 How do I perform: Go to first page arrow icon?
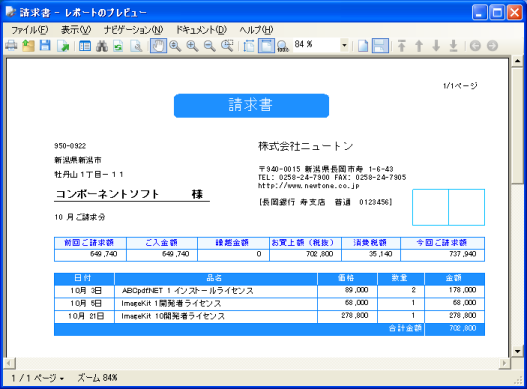click(x=402, y=46)
